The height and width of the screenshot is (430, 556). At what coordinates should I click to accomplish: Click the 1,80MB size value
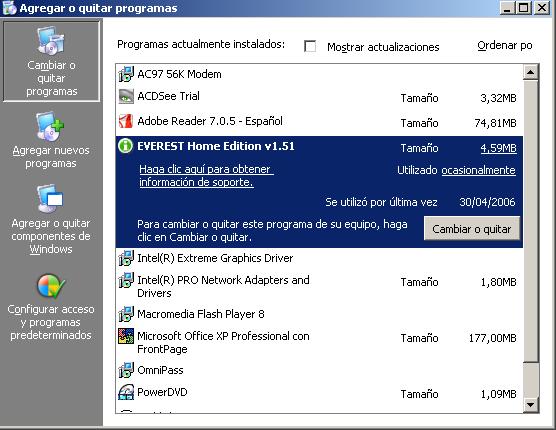pos(498,282)
